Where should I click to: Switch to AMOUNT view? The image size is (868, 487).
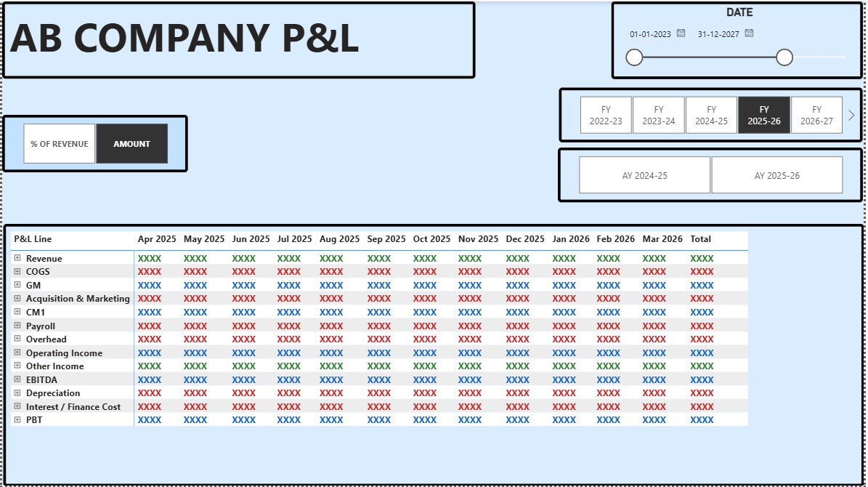coord(131,143)
